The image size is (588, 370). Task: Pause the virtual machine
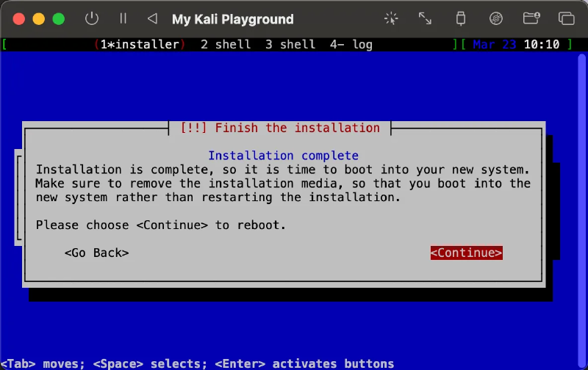[123, 19]
